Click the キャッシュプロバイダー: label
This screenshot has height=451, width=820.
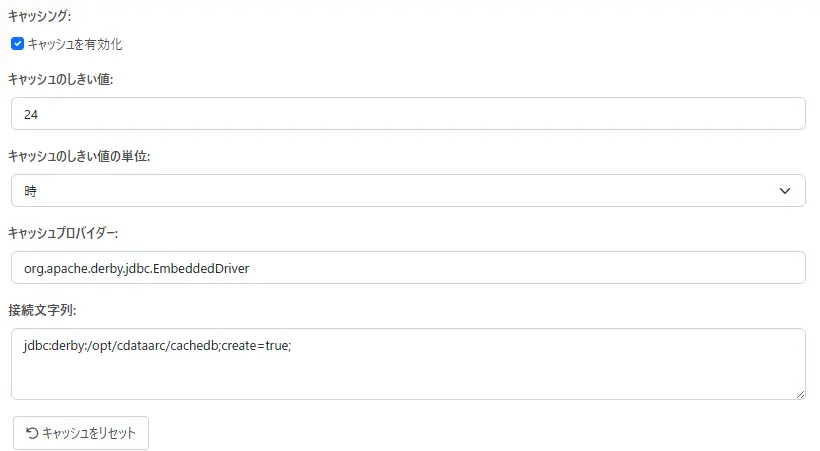[63, 233]
